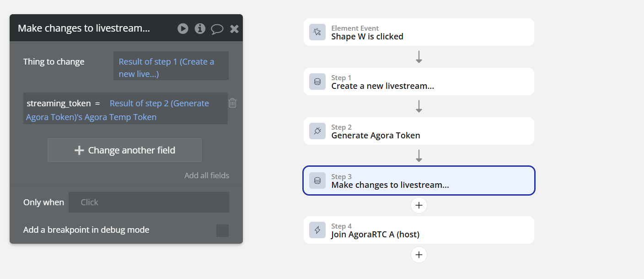Click the lightning icon on Step 4

[x=317, y=230]
